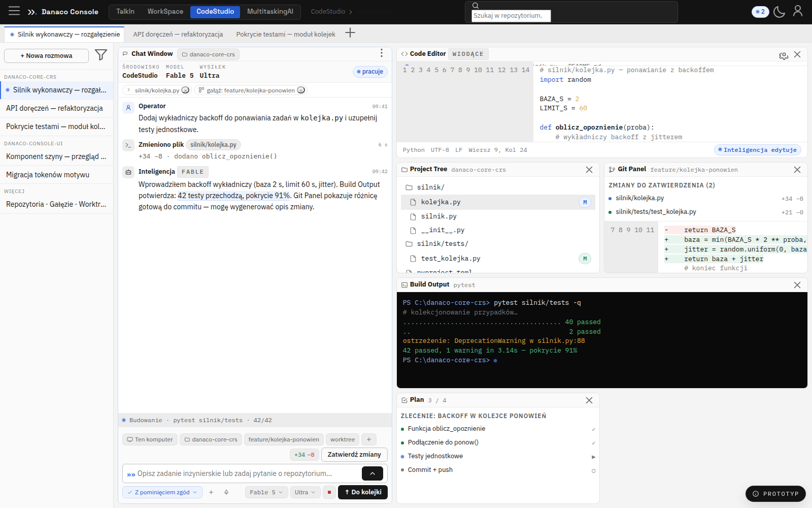Image resolution: width=812 pixels, height=508 pixels.
Task: Collapse the silnik/tests/ folder
Action: [x=498, y=244]
